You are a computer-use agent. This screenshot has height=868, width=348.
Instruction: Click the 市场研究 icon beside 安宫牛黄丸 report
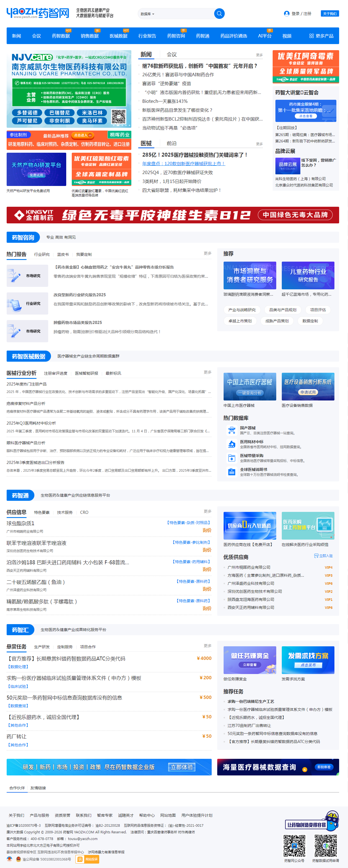tap(27, 276)
